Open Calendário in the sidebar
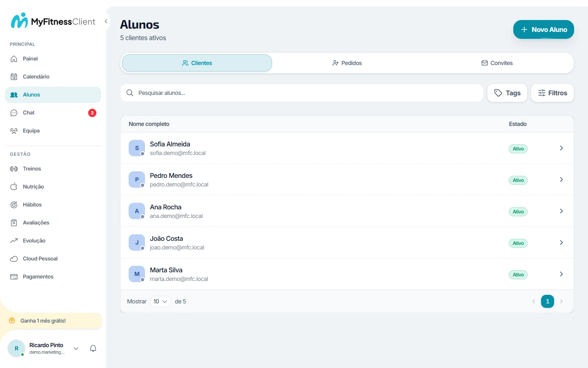The width and height of the screenshot is (588, 368). (53, 77)
